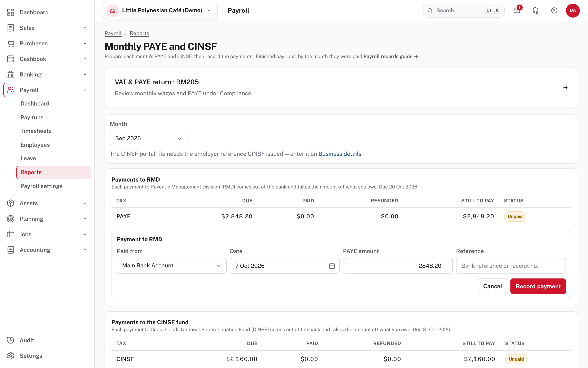Click the Cancel button

point(492,286)
